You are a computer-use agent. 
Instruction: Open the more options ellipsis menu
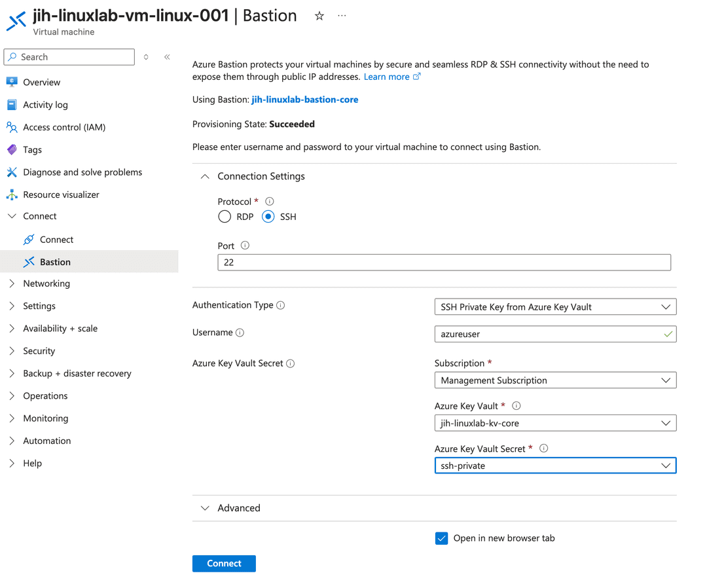342,16
